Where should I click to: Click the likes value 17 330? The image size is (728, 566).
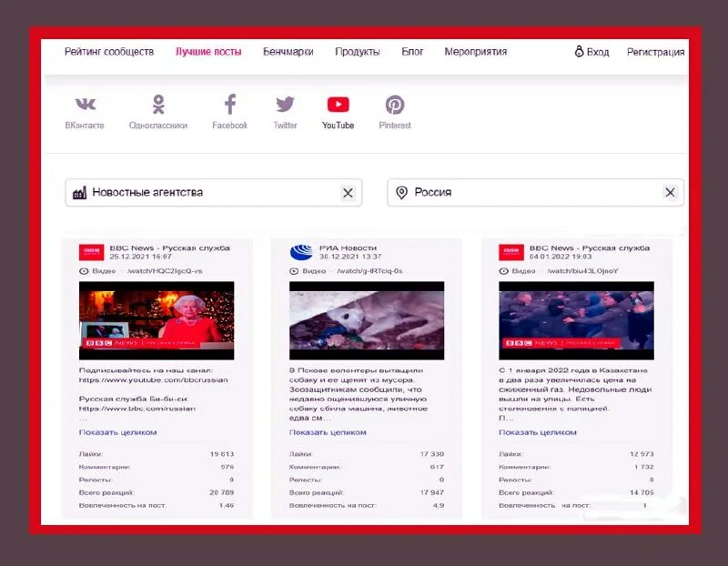pyautogui.click(x=431, y=454)
